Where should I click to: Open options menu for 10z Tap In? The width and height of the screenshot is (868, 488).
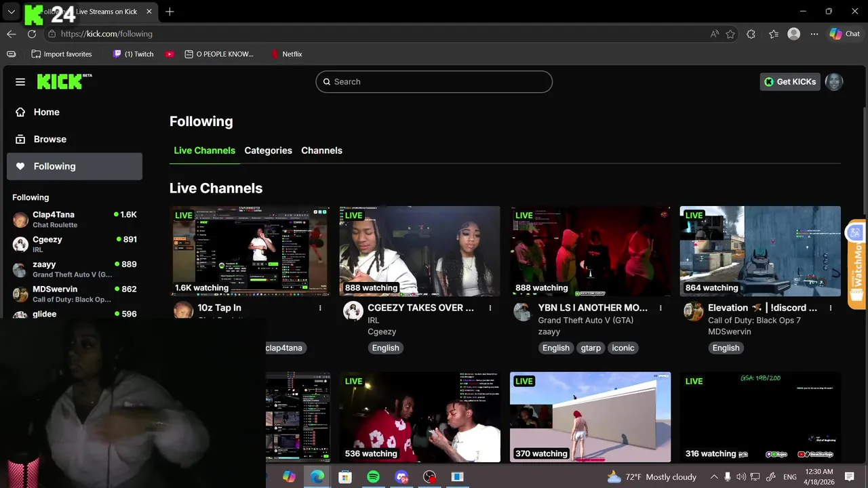coord(320,308)
